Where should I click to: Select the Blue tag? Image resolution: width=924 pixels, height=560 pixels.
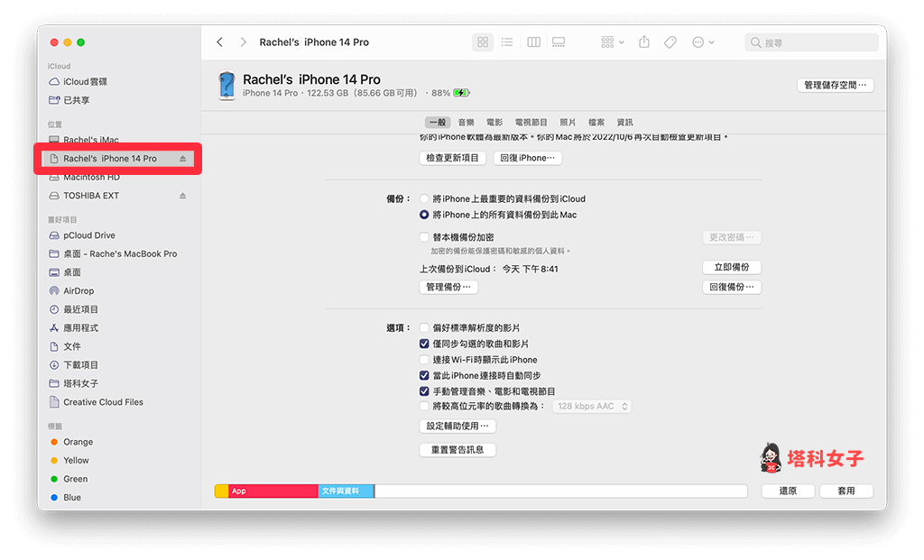72,498
